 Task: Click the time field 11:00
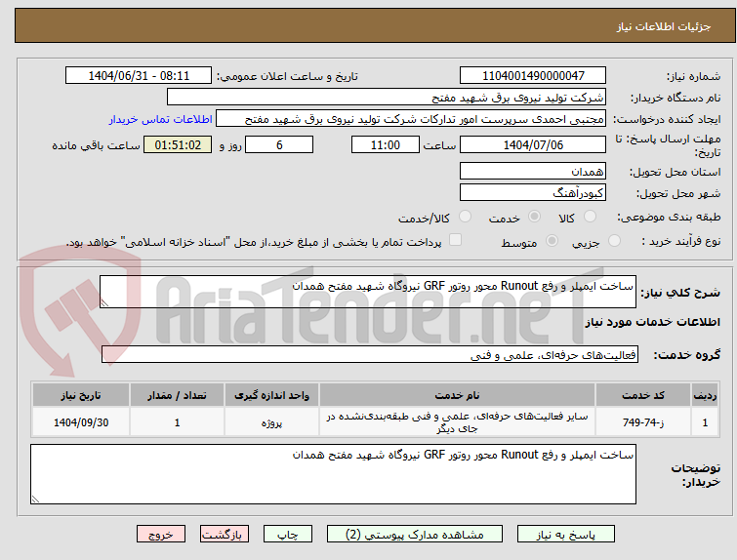click(386, 144)
